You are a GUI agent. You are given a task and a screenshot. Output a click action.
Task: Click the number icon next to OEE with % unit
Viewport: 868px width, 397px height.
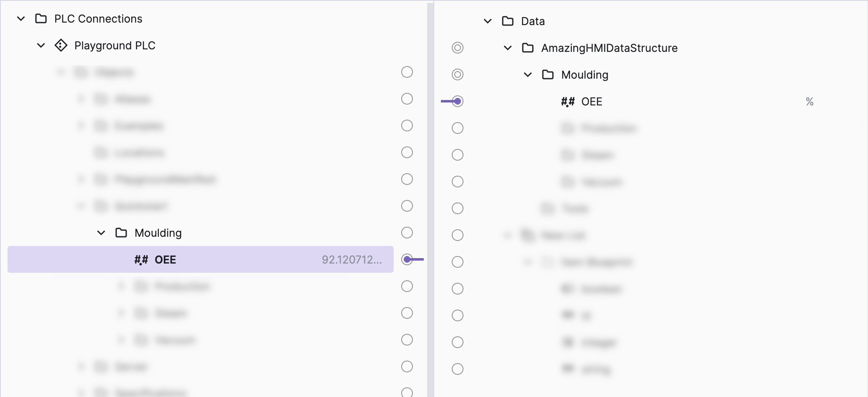568,102
